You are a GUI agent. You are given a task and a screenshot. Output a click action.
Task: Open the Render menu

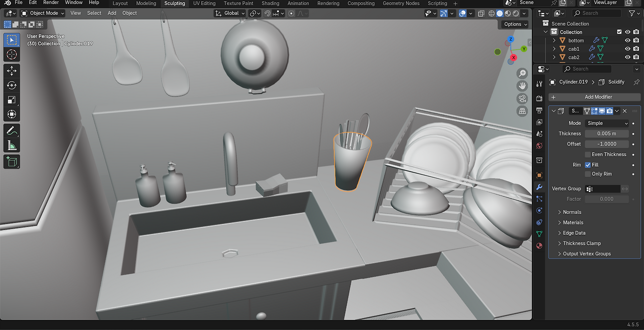pos(51,3)
